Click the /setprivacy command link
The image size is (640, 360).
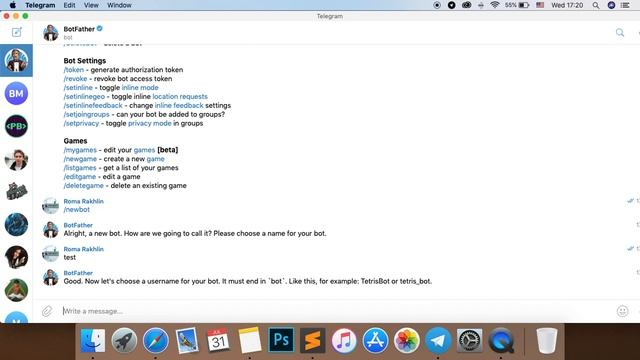pyautogui.click(x=81, y=124)
